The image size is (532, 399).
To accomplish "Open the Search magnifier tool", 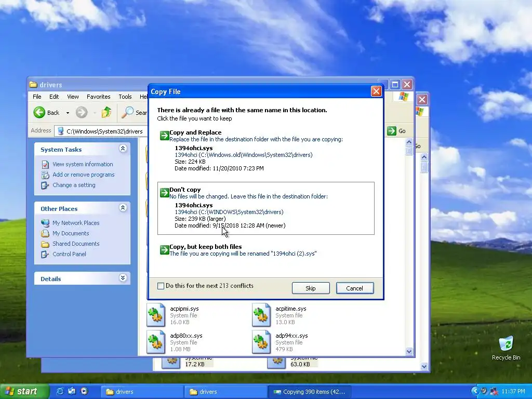I will pyautogui.click(x=128, y=112).
